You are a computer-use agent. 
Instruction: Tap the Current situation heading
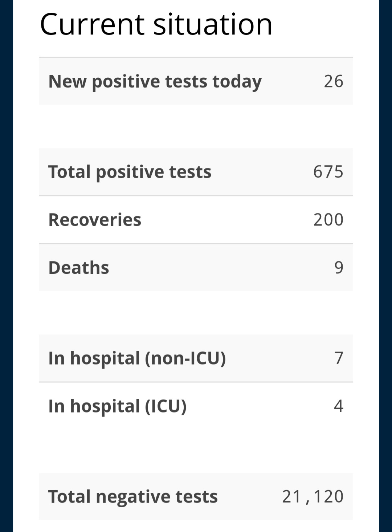(x=156, y=24)
